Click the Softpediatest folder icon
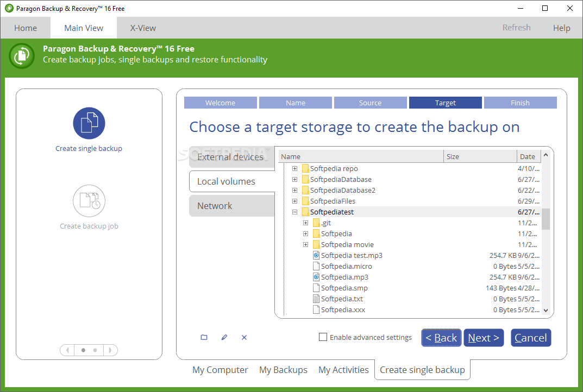This screenshot has width=583, height=392. click(x=305, y=212)
